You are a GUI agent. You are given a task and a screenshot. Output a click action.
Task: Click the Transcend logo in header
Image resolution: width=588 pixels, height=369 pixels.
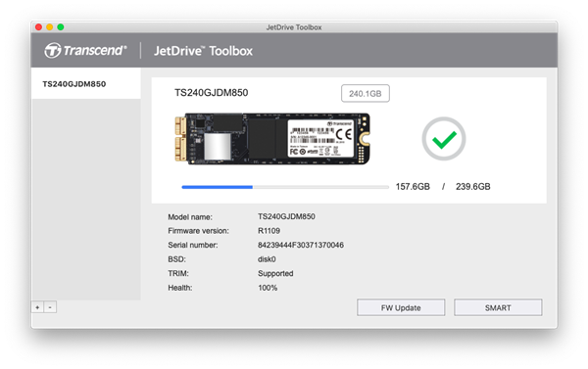coord(85,50)
